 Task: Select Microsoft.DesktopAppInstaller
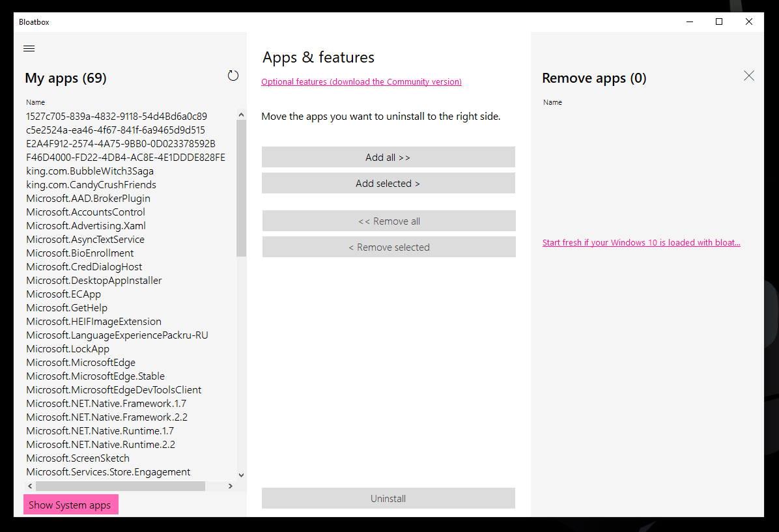pyautogui.click(x=94, y=280)
